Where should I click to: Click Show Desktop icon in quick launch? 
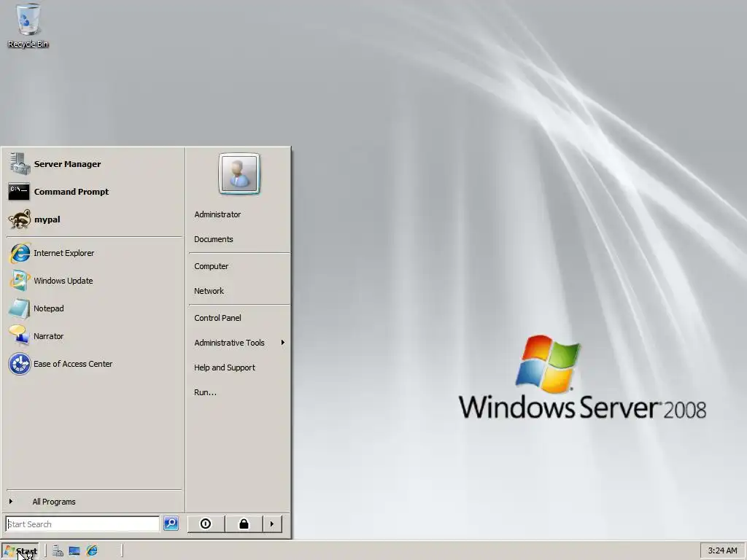(x=74, y=551)
